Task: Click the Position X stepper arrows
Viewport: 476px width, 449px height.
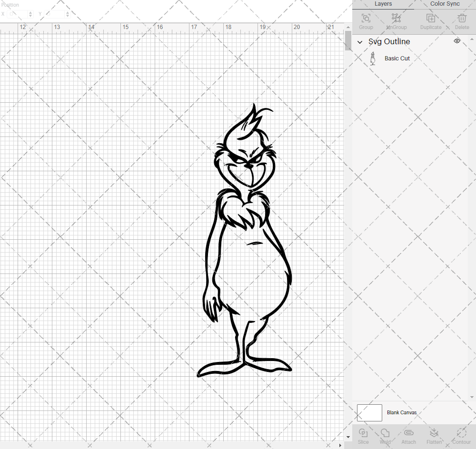Action: pyautogui.click(x=30, y=14)
